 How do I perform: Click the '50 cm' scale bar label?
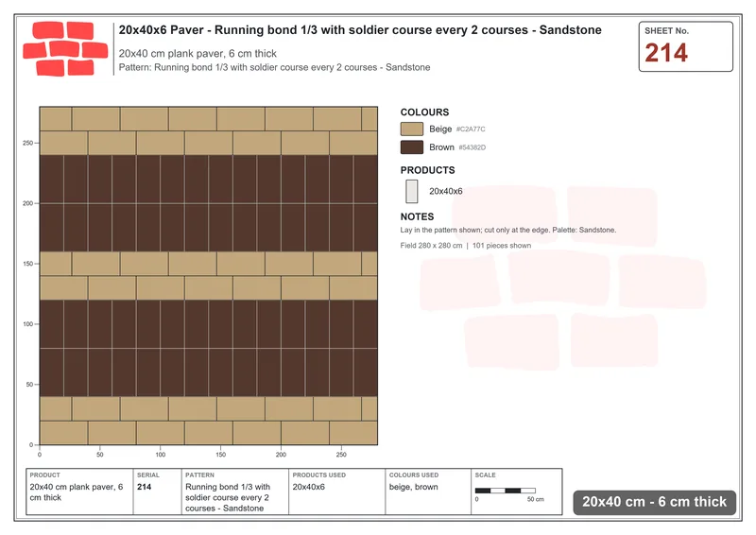click(x=535, y=499)
